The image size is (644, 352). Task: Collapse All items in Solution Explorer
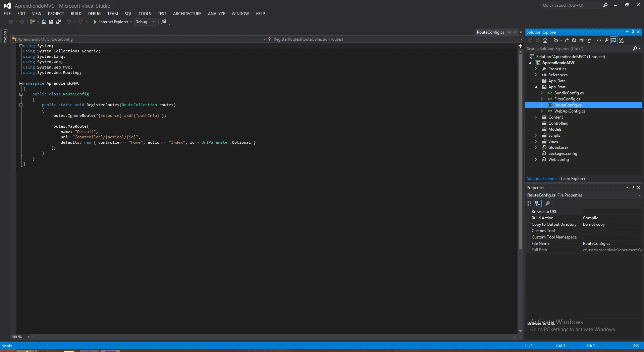point(582,40)
